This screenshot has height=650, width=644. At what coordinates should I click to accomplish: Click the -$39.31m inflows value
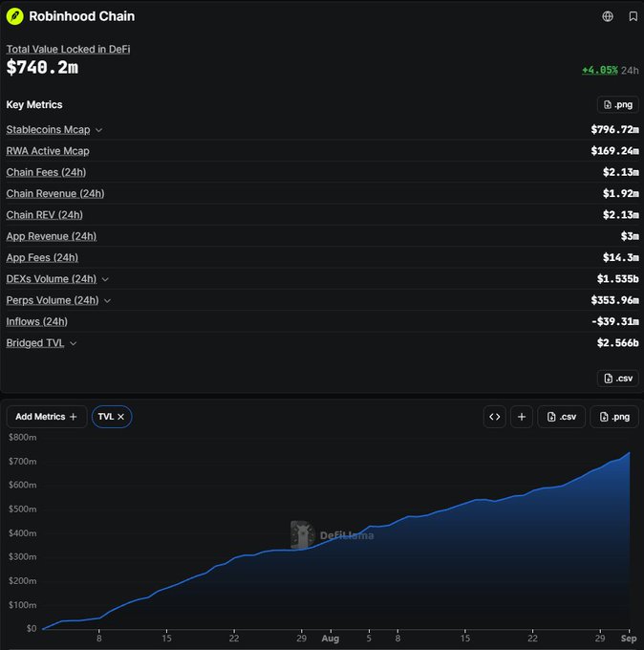tap(615, 322)
